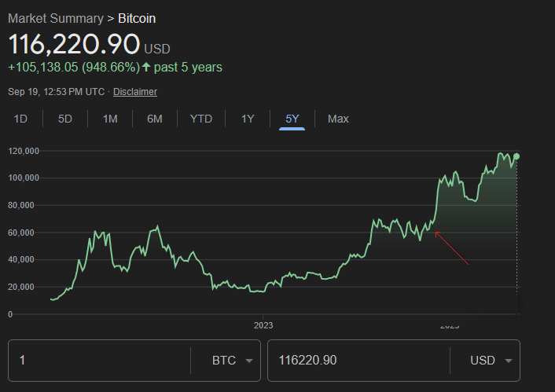Select the Max time range tab
Image resolution: width=555 pixels, height=392 pixels.
tap(338, 119)
